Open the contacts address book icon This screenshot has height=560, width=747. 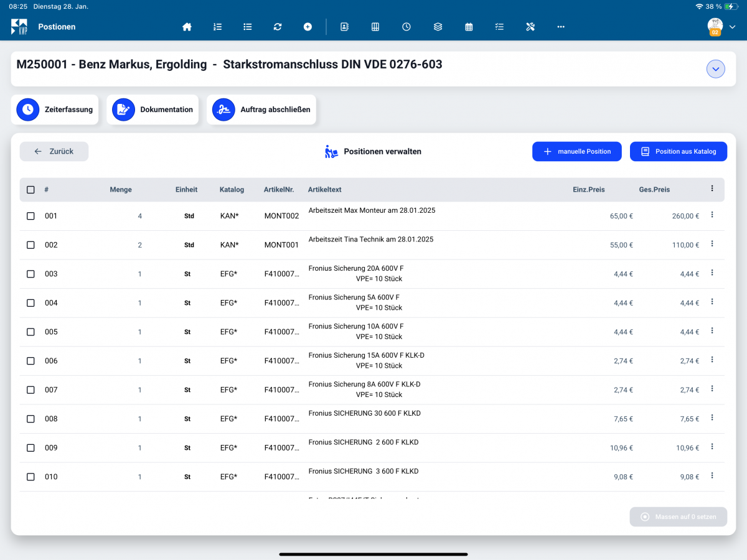tap(344, 27)
